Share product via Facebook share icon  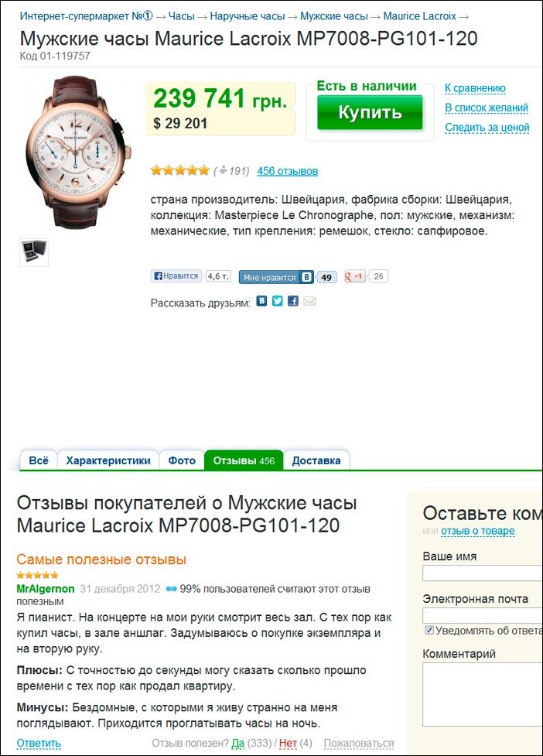[293, 301]
